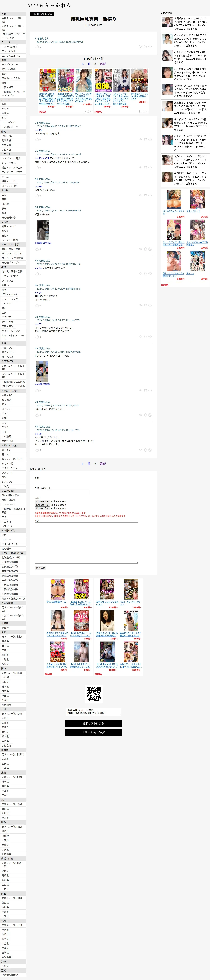Click the block icon on post 85
The image size is (210, 980).
pyautogui.click(x=150, y=274)
